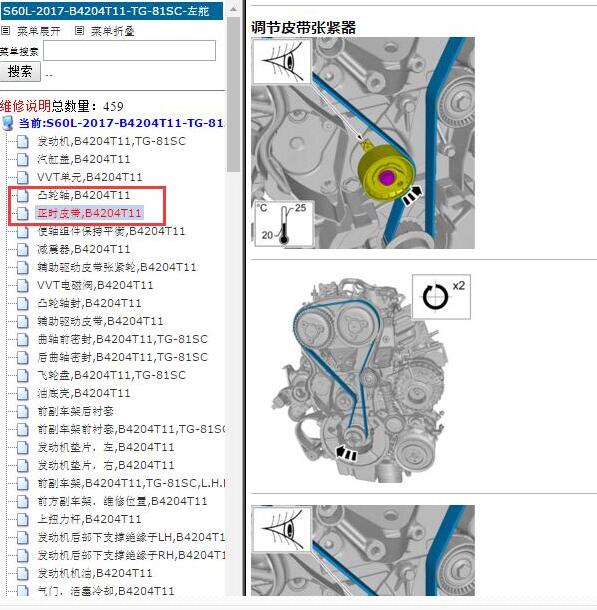Open 曲轴前密封,B4204T11,TG-81SC entry

[122, 339]
